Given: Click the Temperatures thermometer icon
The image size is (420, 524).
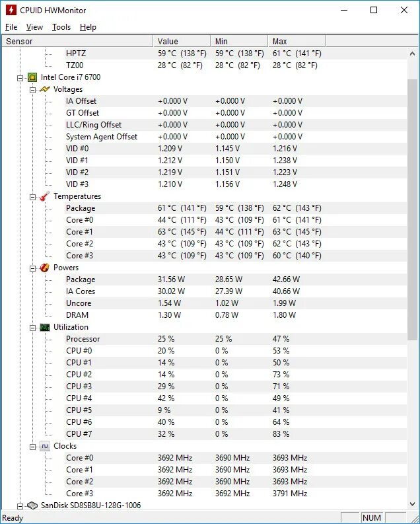Looking at the screenshot, I should pos(45,196).
